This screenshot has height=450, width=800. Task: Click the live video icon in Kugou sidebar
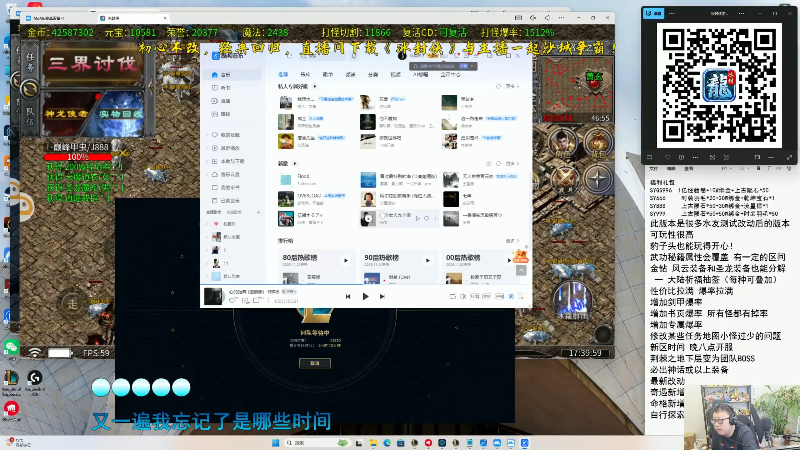(x=215, y=101)
